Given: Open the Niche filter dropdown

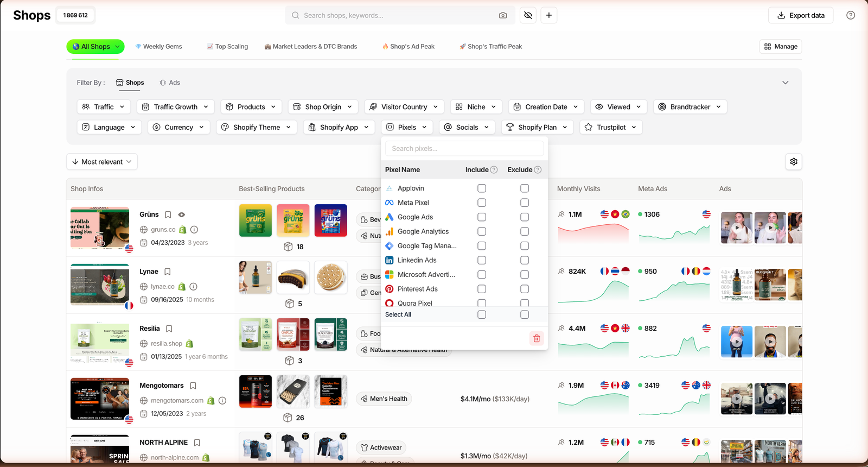Looking at the screenshot, I should coord(476,107).
